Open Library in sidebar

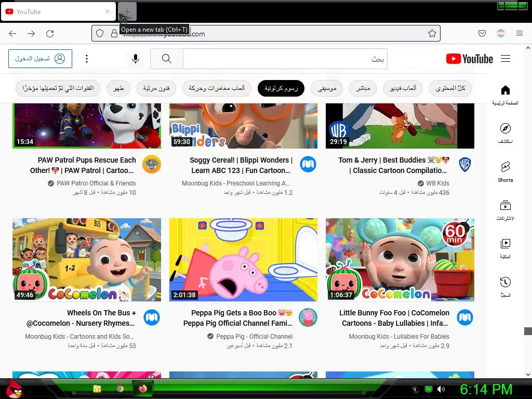(505, 248)
